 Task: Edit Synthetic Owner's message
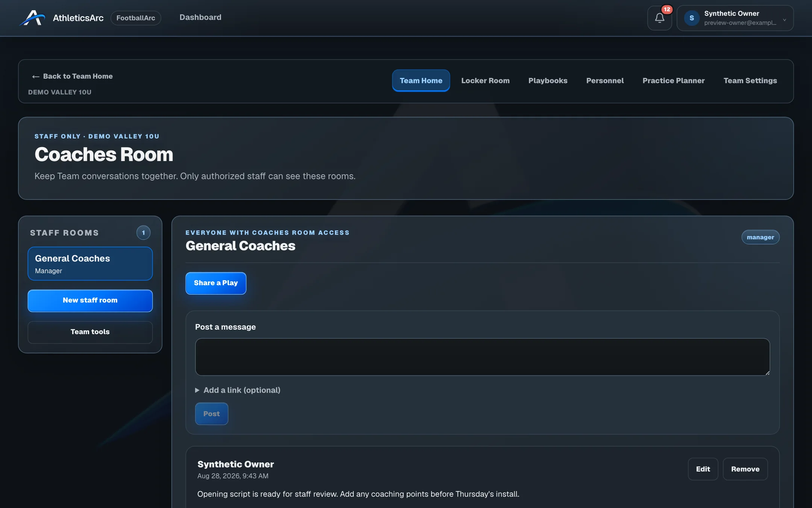tap(703, 469)
